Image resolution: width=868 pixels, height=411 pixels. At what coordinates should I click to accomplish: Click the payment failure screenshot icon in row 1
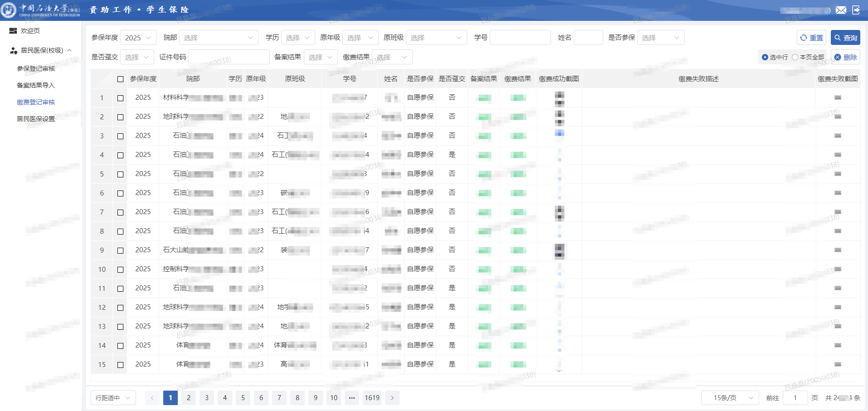point(837,98)
